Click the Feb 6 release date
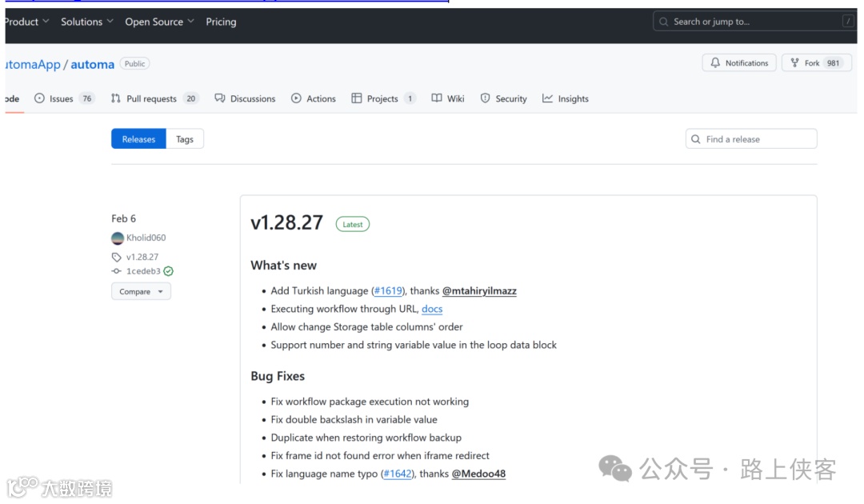 click(123, 218)
